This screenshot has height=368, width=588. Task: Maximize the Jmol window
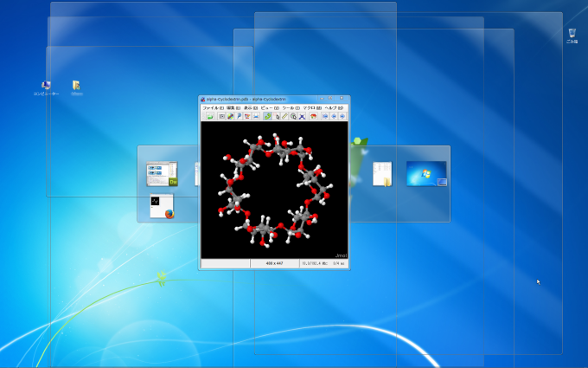[330, 99]
